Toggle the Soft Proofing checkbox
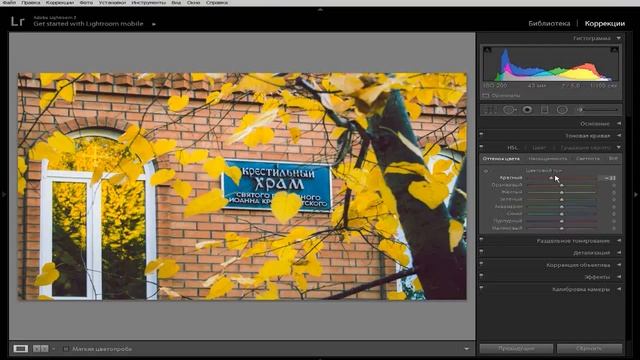Screen dimensions: 640x360 66,349
